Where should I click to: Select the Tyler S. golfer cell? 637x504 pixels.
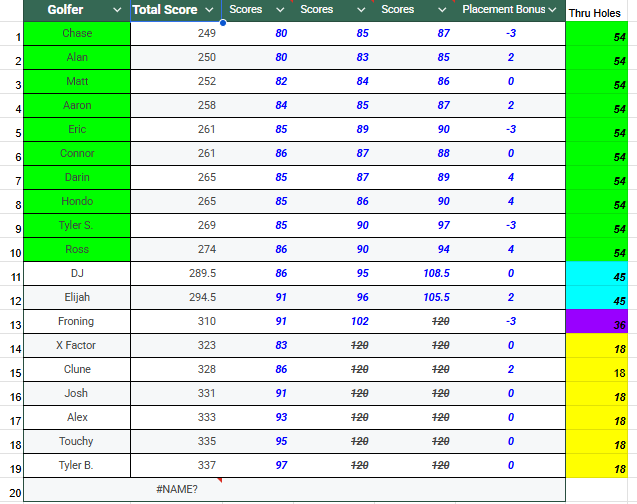click(x=77, y=225)
